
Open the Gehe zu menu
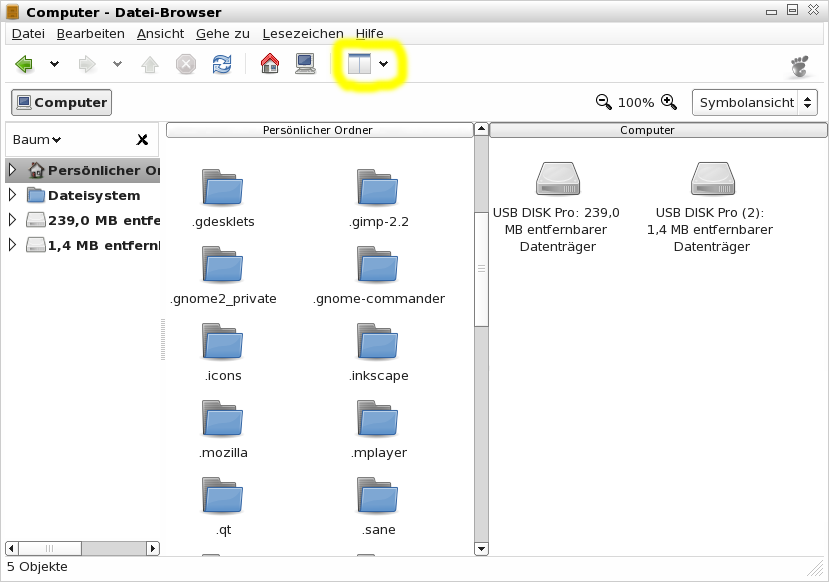click(223, 34)
